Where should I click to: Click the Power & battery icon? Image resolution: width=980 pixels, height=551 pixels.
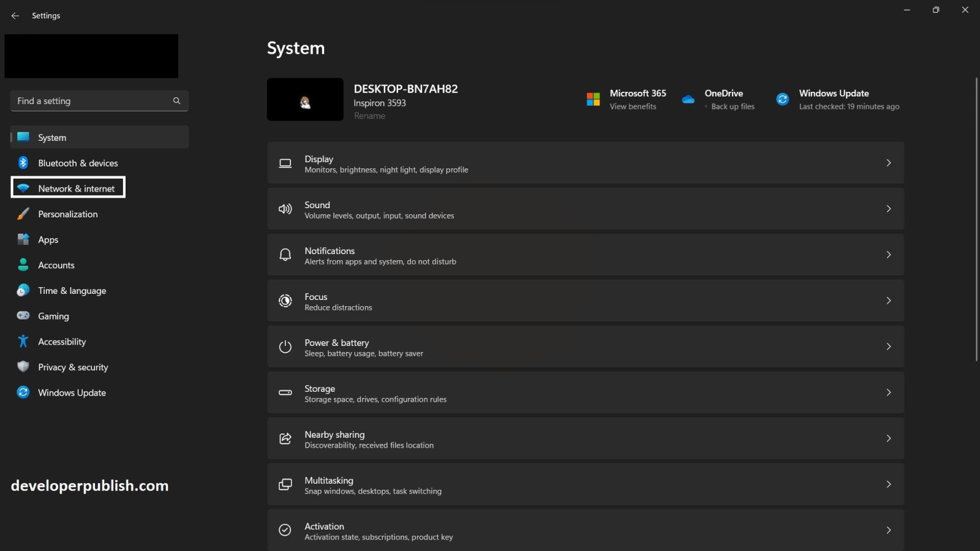point(285,347)
